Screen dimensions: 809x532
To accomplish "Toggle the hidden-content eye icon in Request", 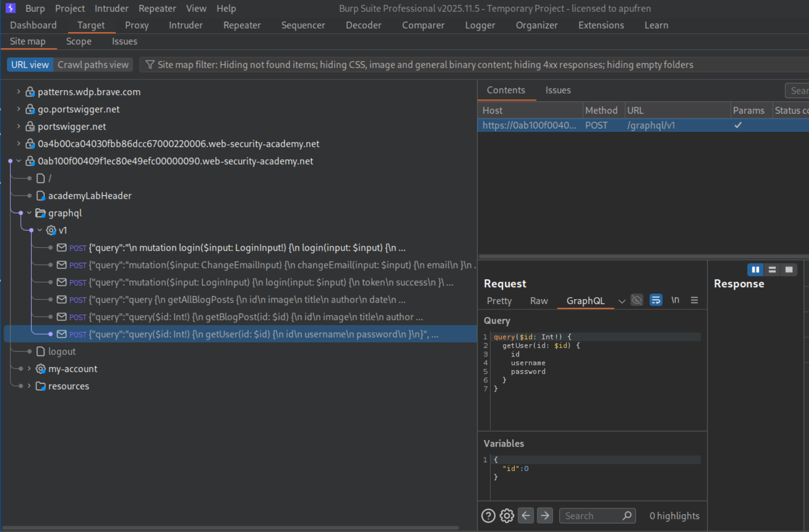I will coord(637,300).
